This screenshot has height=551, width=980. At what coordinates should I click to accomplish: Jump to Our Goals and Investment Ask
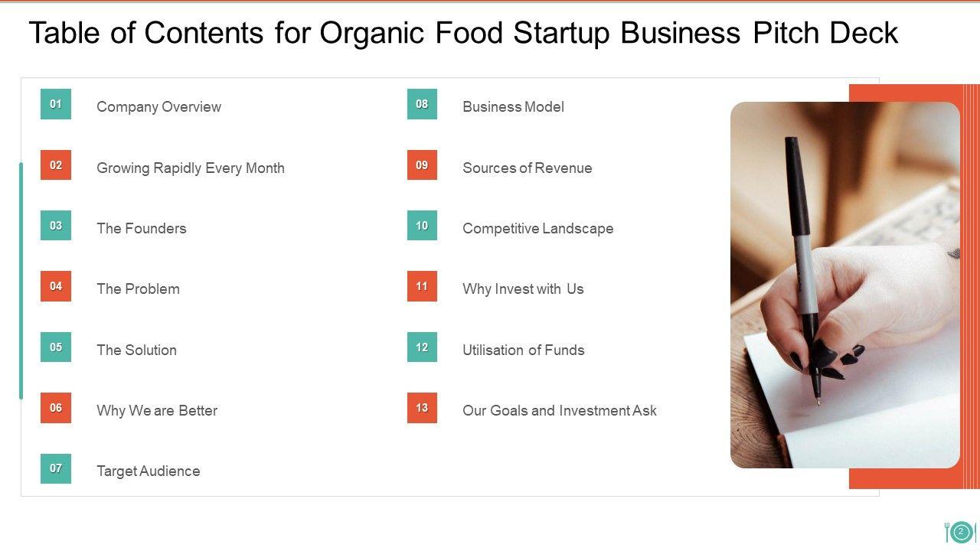(x=559, y=411)
